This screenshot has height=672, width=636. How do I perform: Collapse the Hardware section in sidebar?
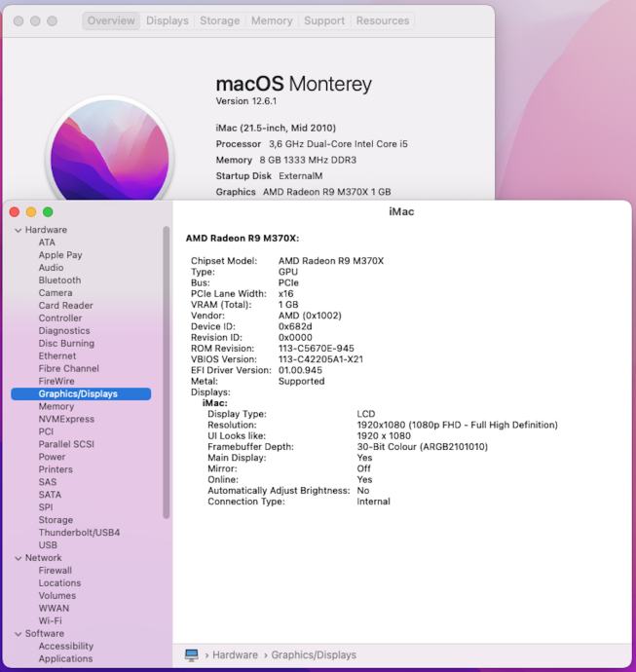coord(18,230)
